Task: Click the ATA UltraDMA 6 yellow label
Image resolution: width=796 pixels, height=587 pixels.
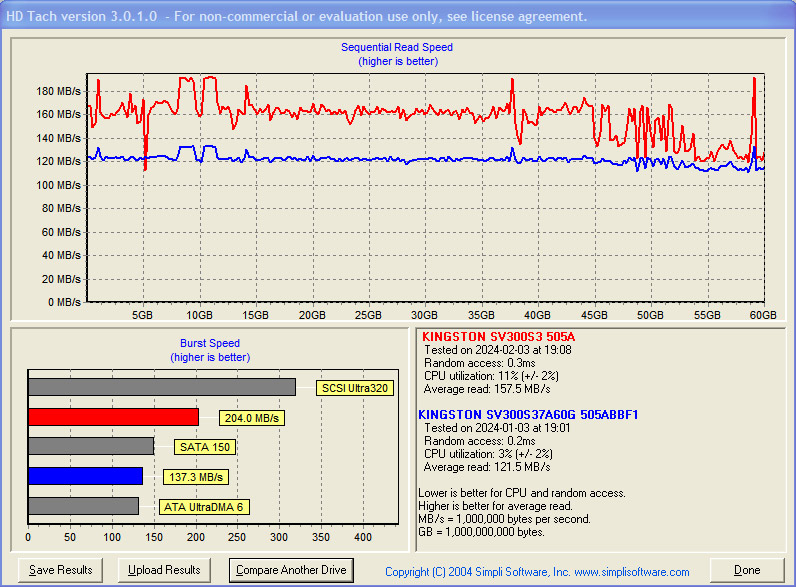Action: pyautogui.click(x=203, y=507)
